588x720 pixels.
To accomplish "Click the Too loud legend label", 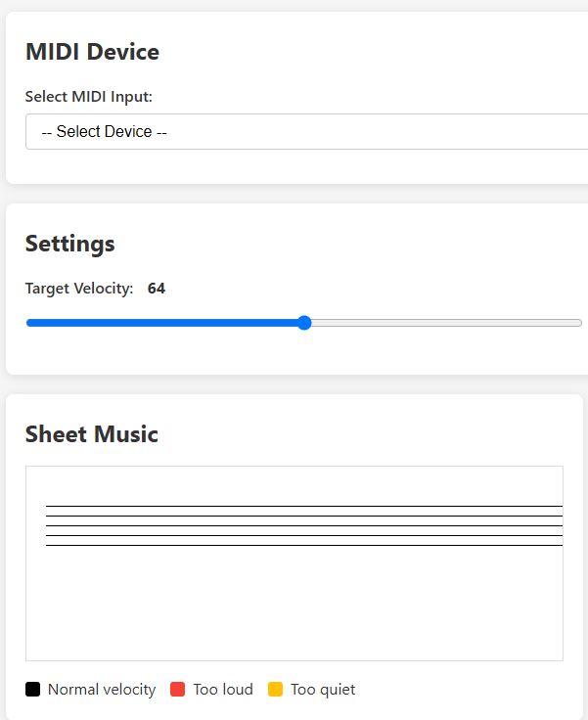I will (x=223, y=690).
